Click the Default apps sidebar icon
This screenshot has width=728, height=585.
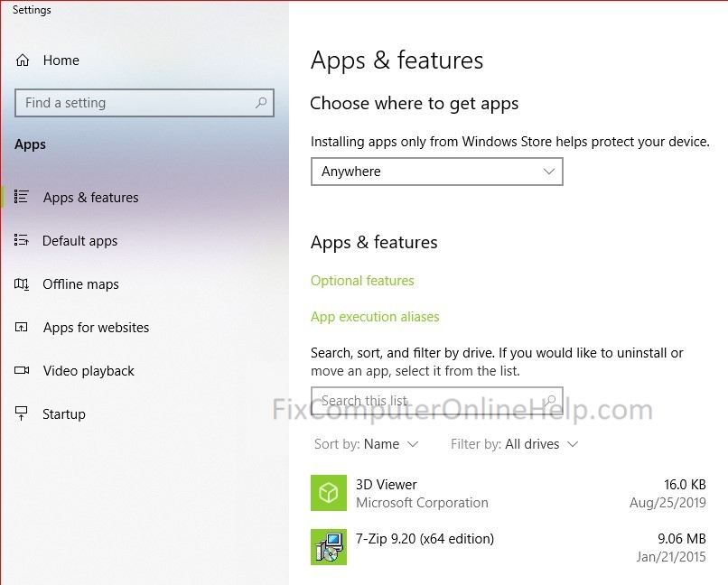tap(22, 240)
